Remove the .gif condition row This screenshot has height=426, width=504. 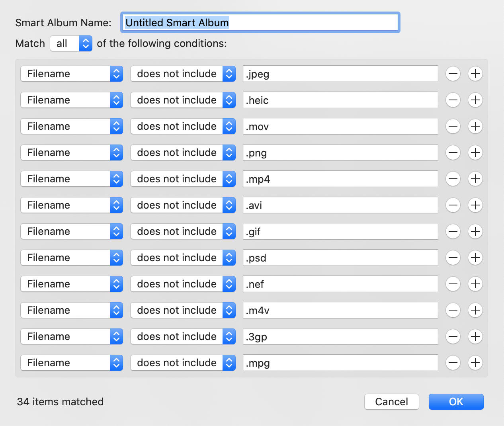(x=453, y=231)
